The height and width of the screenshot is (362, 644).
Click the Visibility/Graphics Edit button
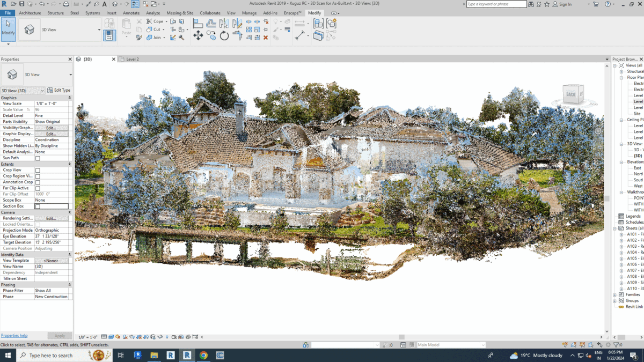(51, 128)
